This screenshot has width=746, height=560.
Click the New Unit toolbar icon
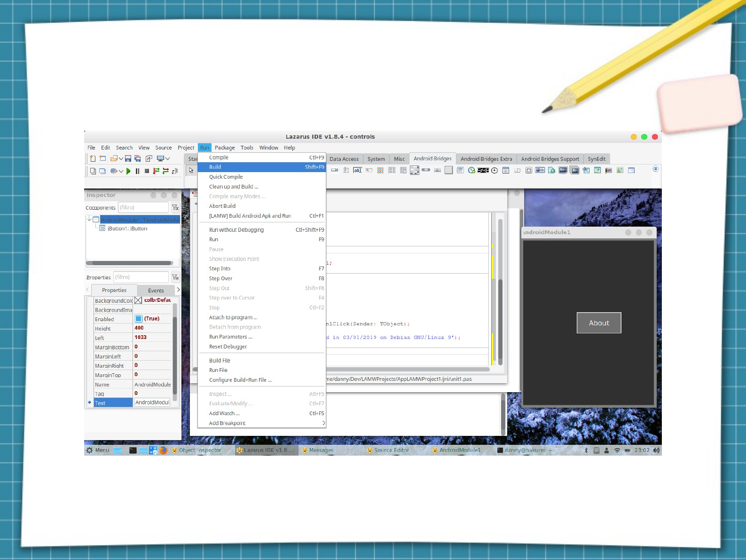(93, 159)
